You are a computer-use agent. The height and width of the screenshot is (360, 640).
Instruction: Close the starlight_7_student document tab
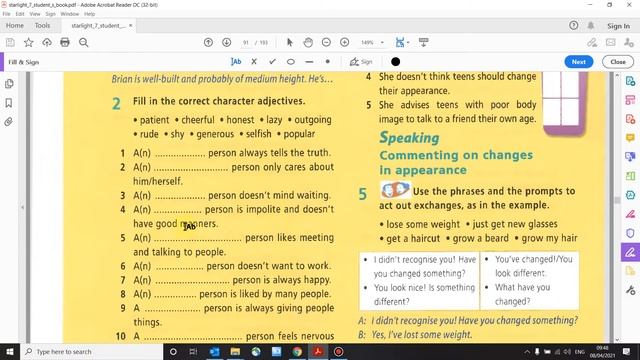[x=131, y=26]
